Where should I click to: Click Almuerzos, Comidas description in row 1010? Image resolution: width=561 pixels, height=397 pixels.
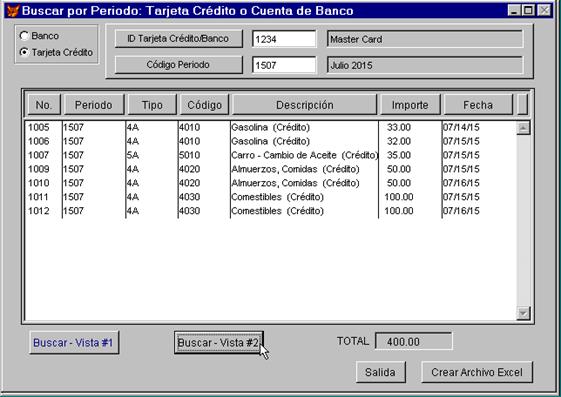point(295,183)
